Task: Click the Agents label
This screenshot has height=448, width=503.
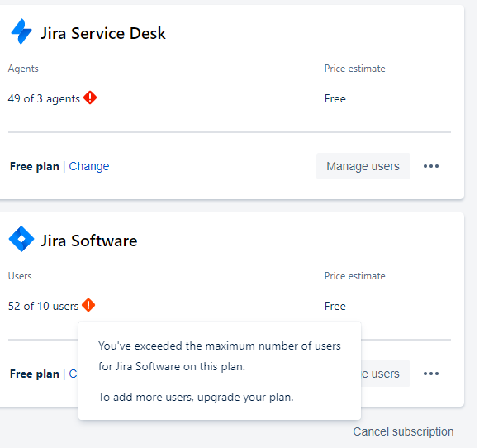Action: coord(23,69)
